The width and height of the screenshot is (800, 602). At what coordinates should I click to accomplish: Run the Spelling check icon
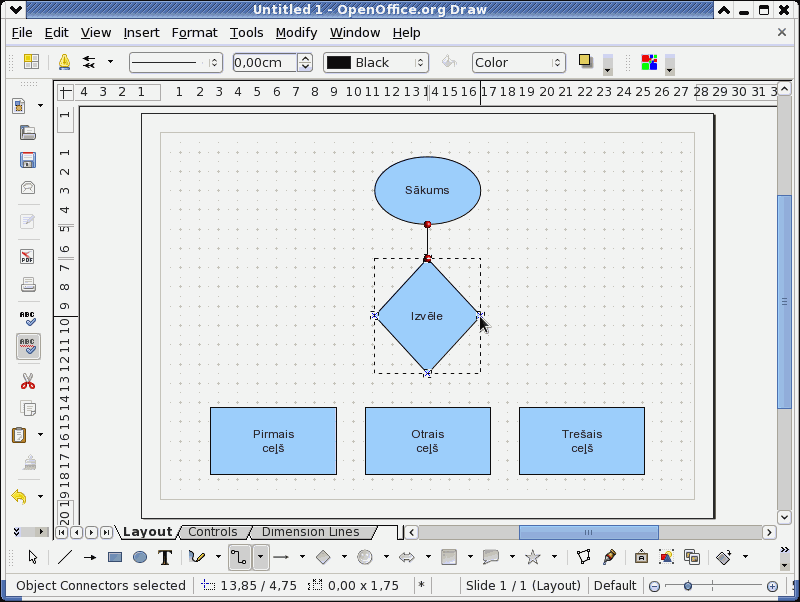[x=28, y=318]
